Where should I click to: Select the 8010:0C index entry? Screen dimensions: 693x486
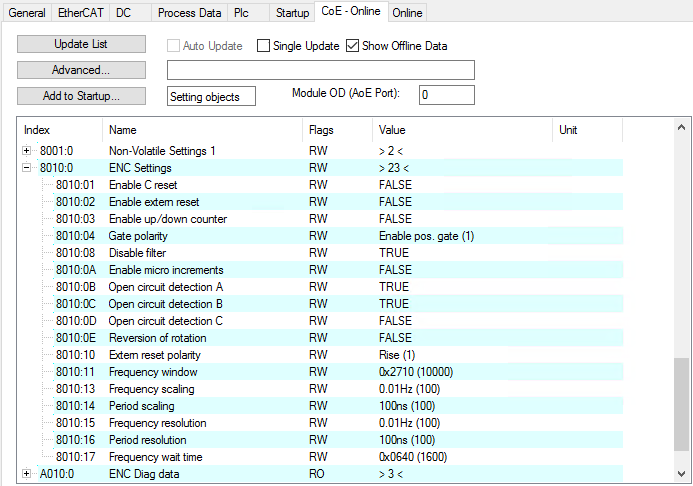pos(76,304)
